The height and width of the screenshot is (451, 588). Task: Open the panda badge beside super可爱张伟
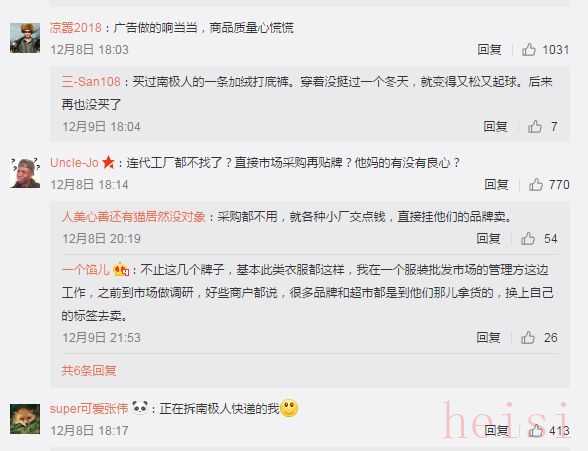pos(140,407)
